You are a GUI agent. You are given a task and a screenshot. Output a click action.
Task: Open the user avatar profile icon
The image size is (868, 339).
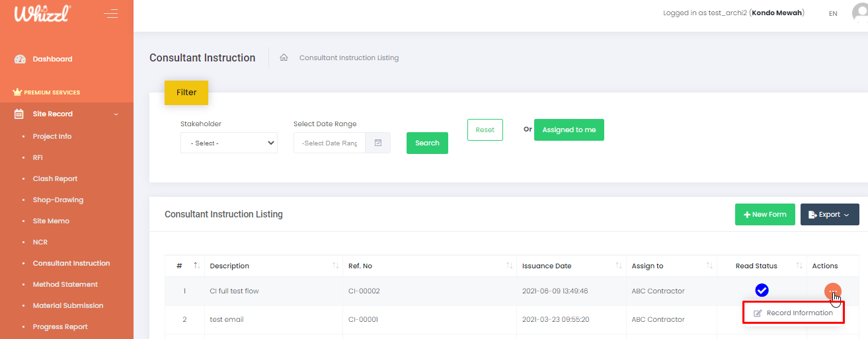861,13
